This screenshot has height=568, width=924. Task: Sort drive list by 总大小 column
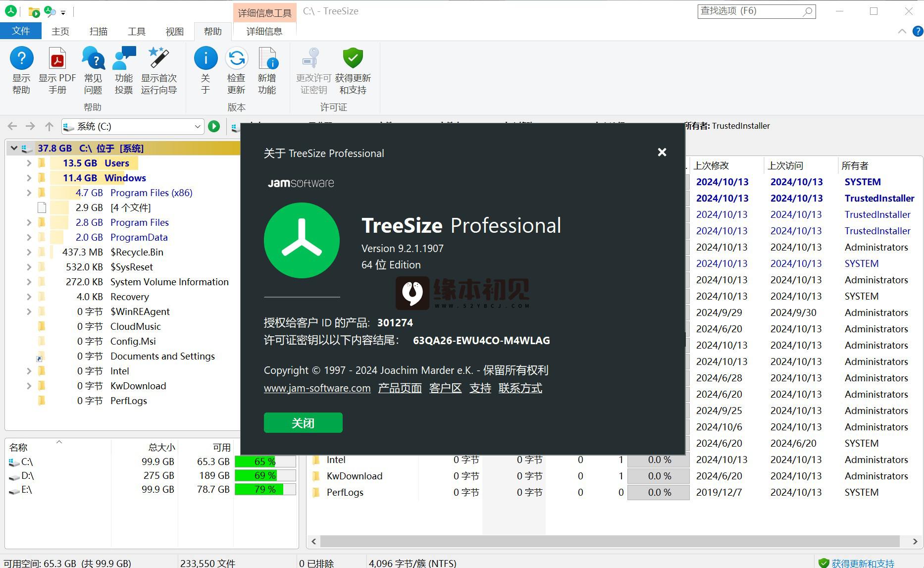pos(144,447)
